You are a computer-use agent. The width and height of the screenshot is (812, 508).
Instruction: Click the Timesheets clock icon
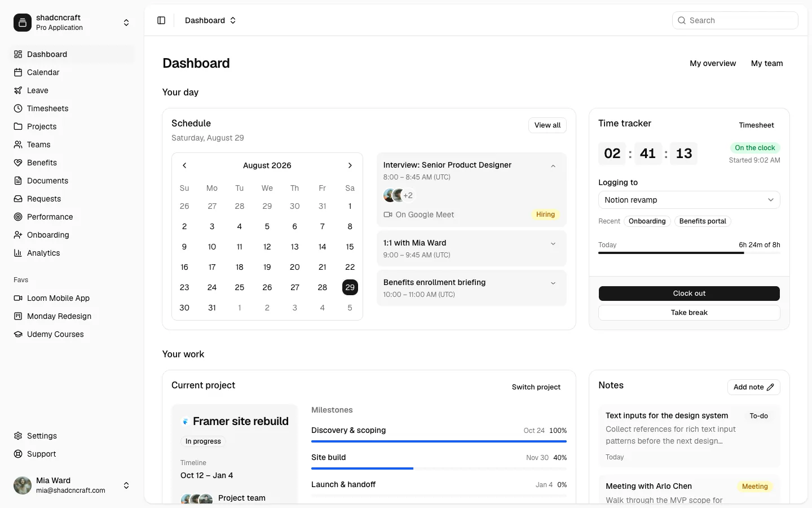pos(18,108)
